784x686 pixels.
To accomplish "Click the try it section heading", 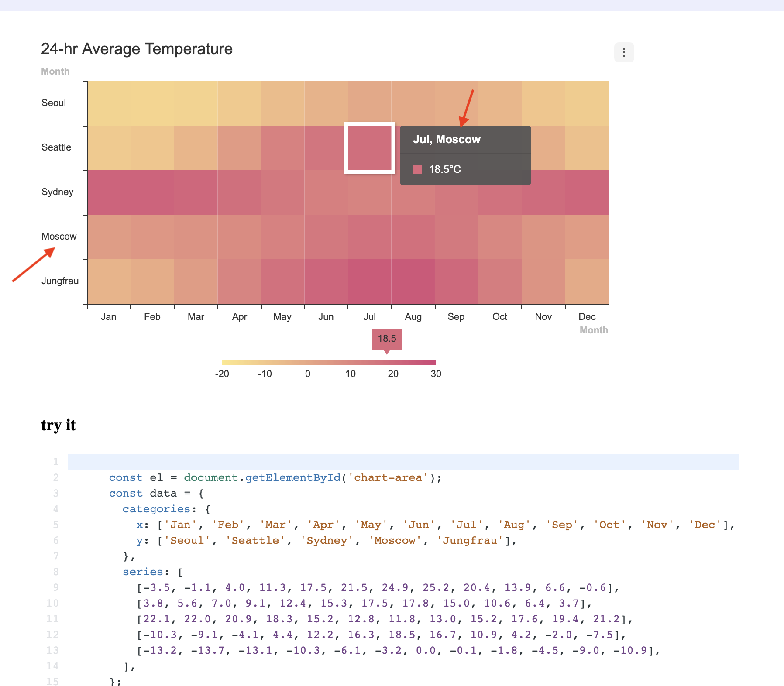I will click(58, 425).
